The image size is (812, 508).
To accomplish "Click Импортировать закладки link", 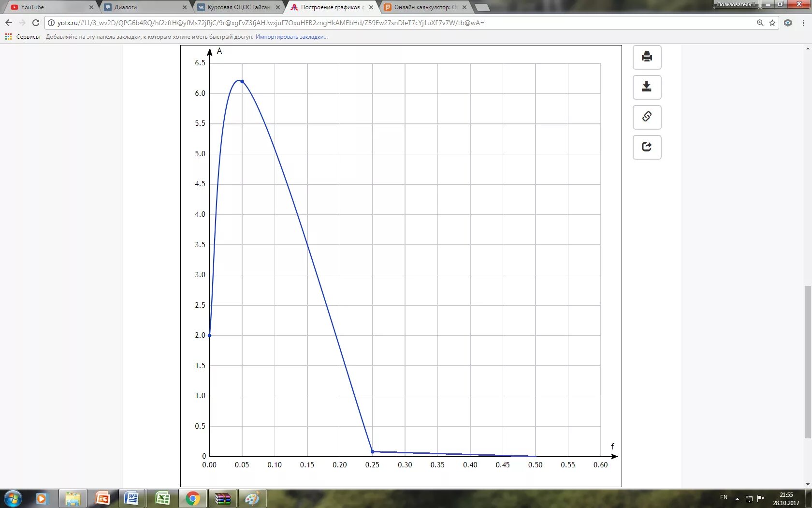I will pyautogui.click(x=291, y=37).
